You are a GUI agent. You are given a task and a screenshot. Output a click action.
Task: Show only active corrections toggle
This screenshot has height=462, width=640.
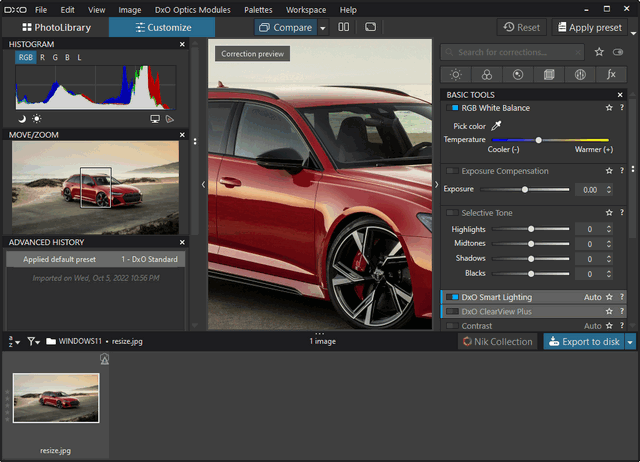[617, 51]
